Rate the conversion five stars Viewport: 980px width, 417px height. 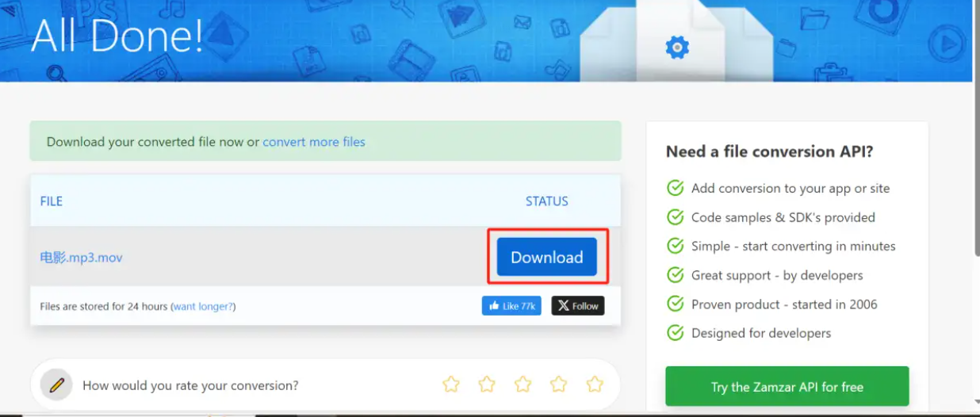tap(595, 384)
